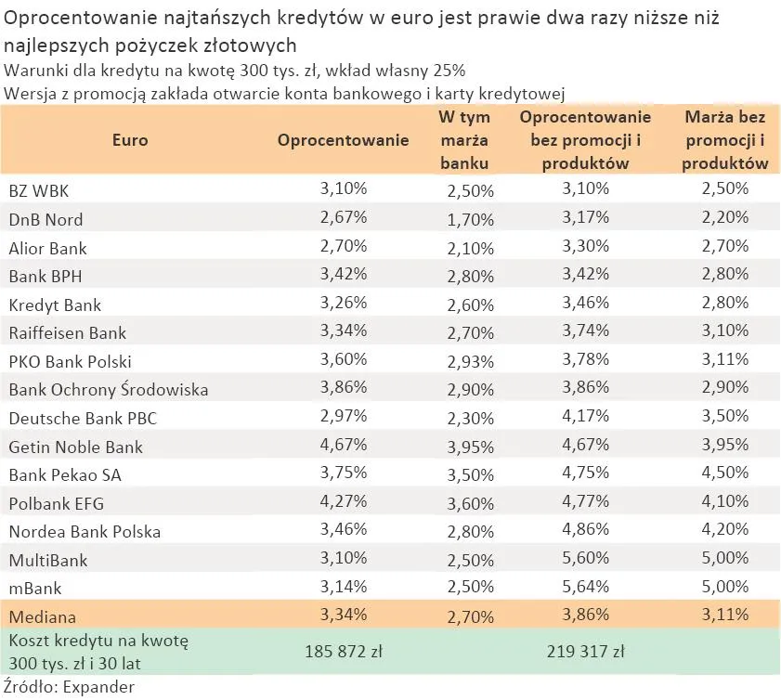Select Deutsche Bank PBC's 4,17% cell
The width and height of the screenshot is (781, 700).
pos(585,417)
